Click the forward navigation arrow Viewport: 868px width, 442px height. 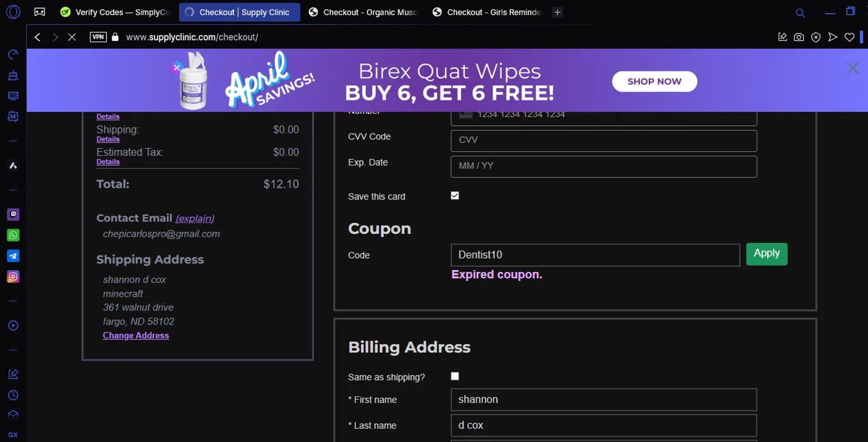pos(55,37)
